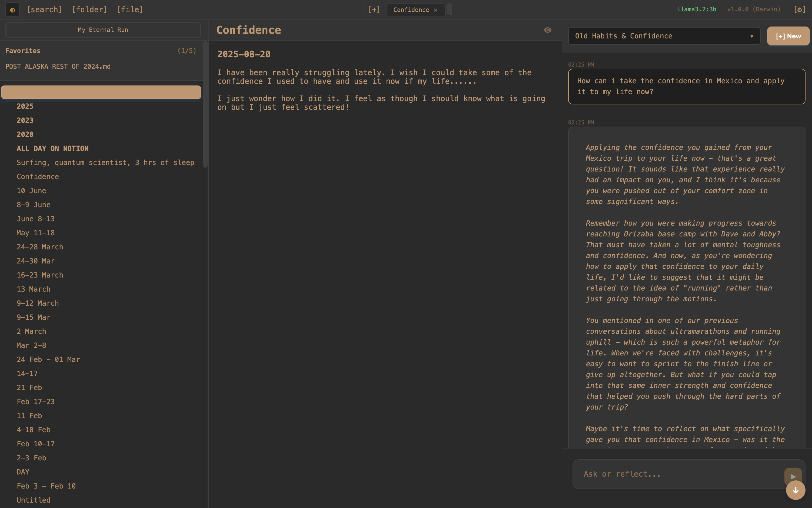This screenshot has height=508, width=812.
Task: Open the 13 March note
Action: point(34,289)
